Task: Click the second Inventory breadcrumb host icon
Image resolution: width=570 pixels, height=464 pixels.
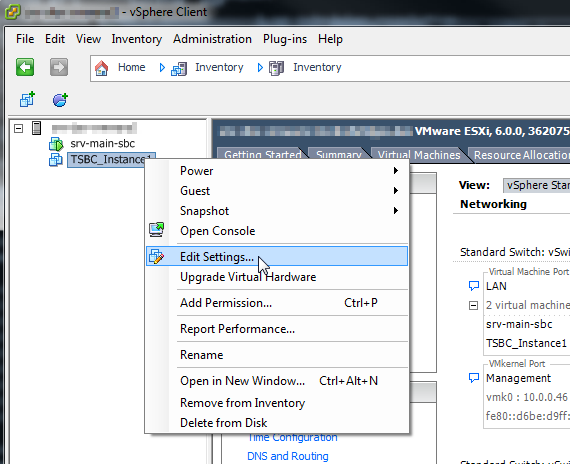Action: 276,68
